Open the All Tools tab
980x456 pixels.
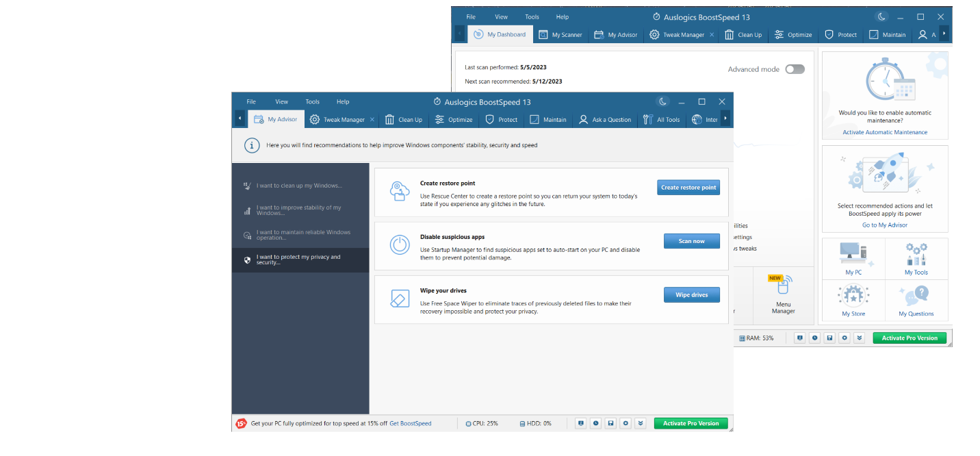click(x=662, y=119)
